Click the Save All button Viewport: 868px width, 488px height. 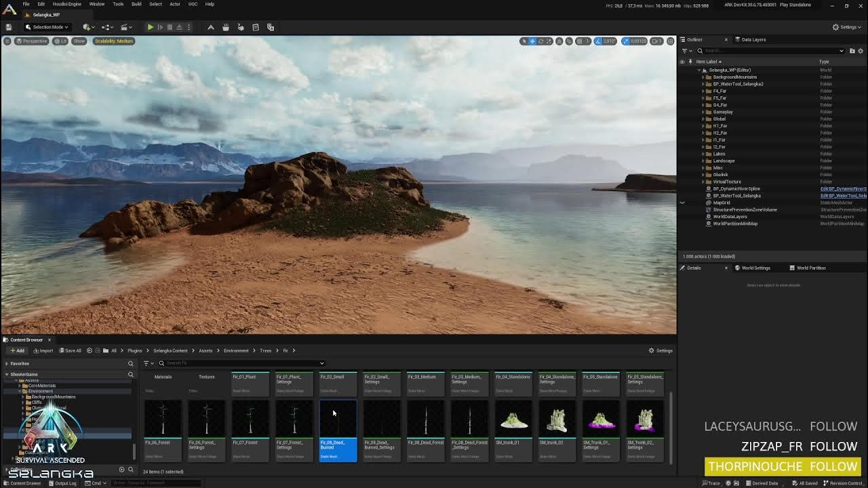click(70, 350)
